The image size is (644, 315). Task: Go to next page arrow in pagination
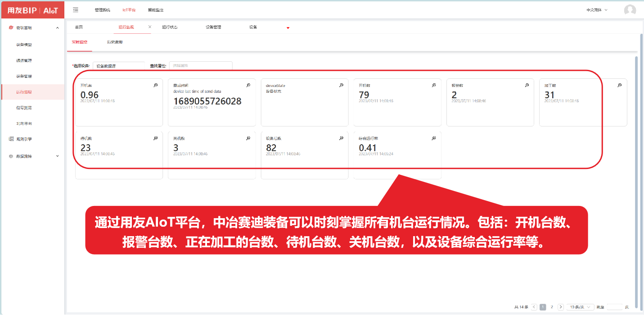point(561,307)
